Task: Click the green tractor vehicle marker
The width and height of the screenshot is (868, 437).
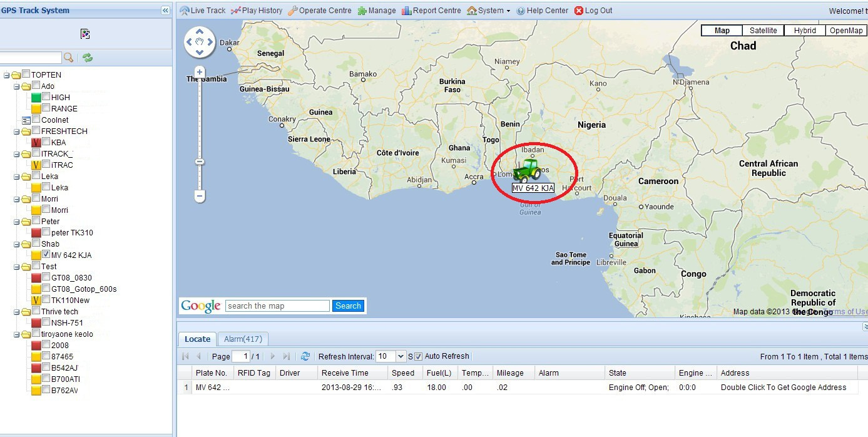Action: click(527, 170)
